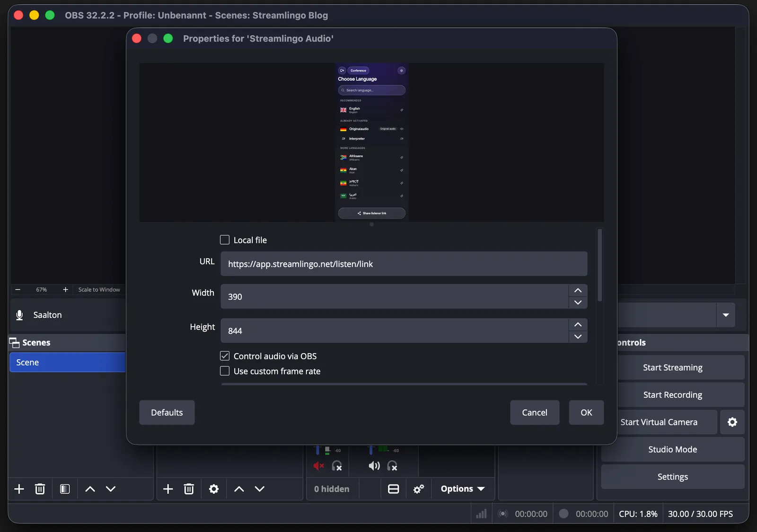Click the '0 hidden' mixer button
This screenshot has width=757, height=532.
(x=332, y=489)
